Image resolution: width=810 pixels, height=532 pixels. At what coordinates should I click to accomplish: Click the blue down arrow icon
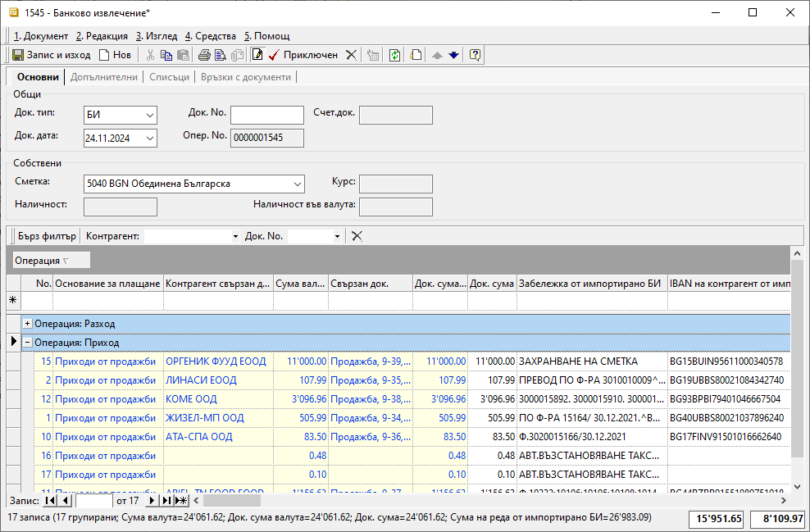coord(453,55)
